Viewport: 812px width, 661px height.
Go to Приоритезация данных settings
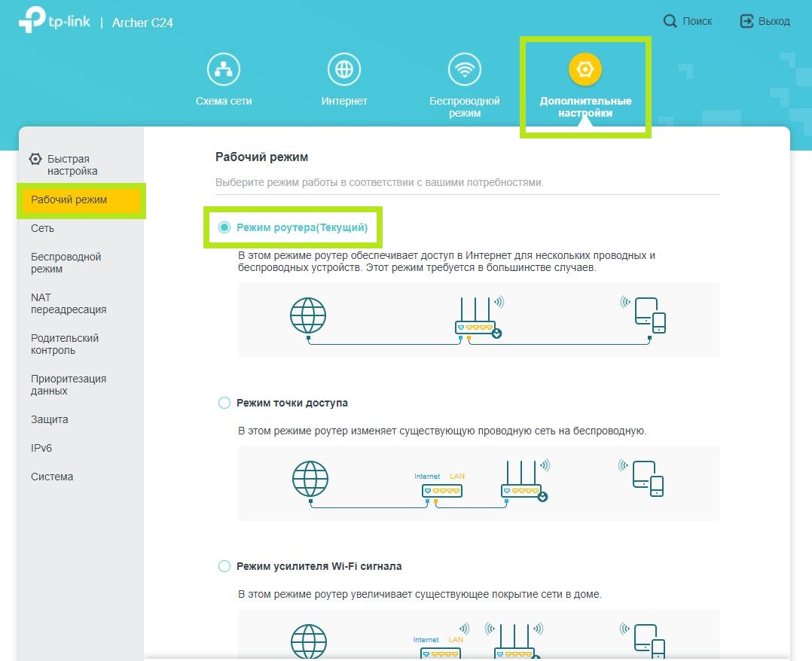pyautogui.click(x=68, y=385)
